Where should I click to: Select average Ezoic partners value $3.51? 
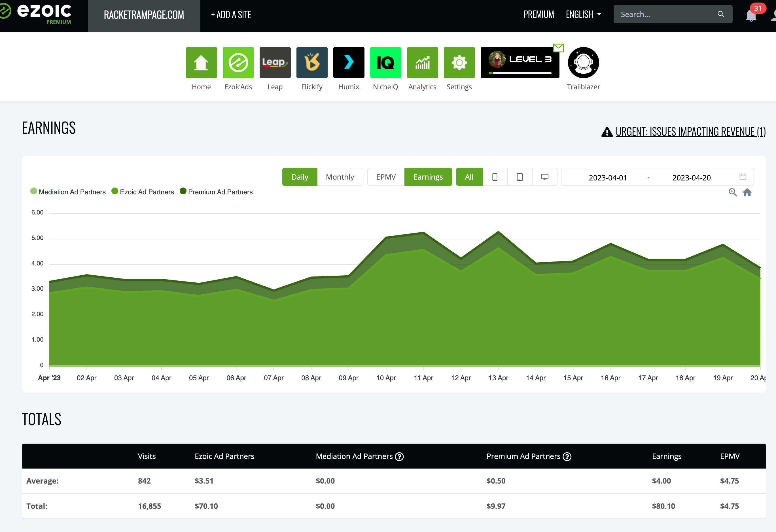click(x=204, y=481)
